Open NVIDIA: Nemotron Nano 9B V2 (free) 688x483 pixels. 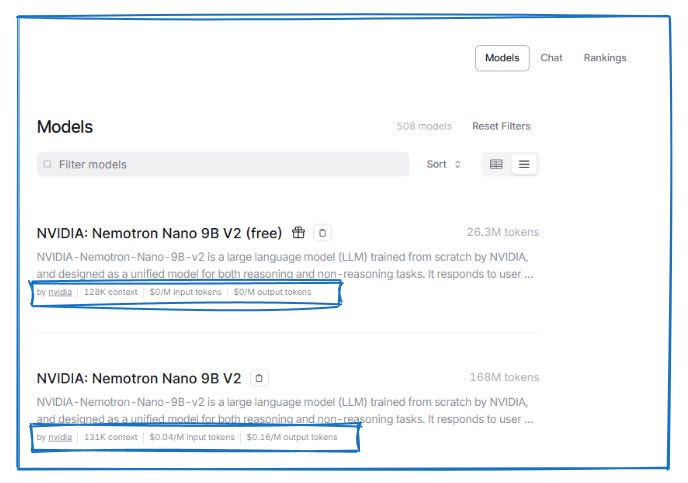(x=159, y=233)
